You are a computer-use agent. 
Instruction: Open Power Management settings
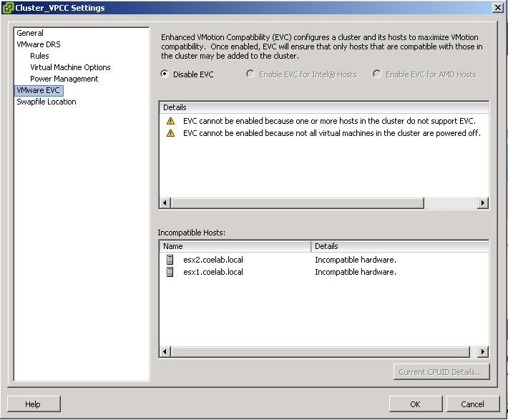pos(64,79)
